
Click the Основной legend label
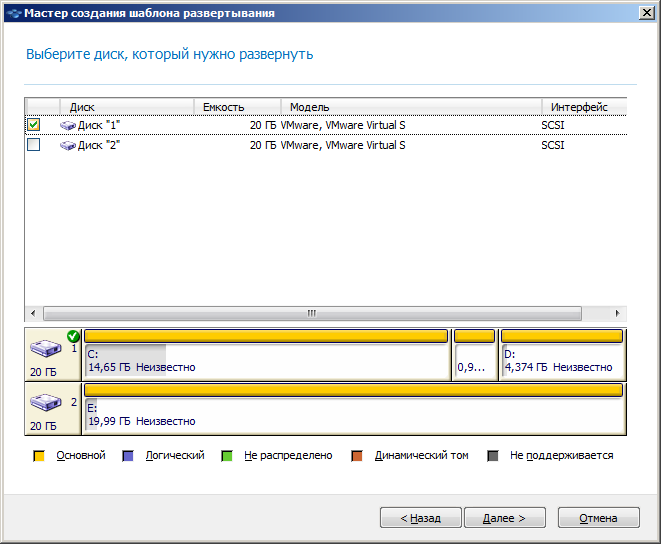[x=81, y=455]
